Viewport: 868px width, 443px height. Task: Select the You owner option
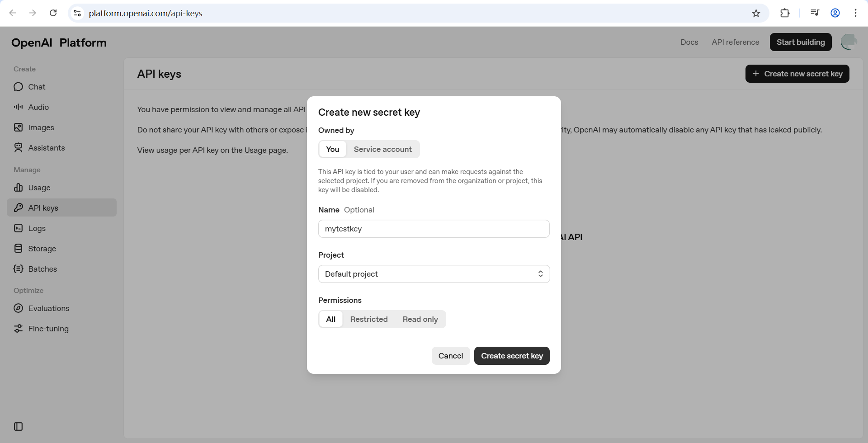click(x=333, y=149)
